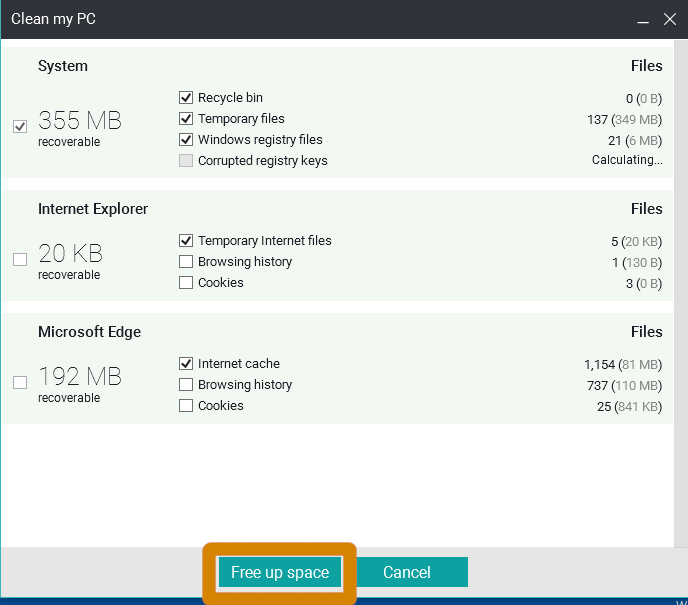The width and height of the screenshot is (688, 605).
Task: Uncheck the Internet cache checkbox
Action: click(186, 363)
